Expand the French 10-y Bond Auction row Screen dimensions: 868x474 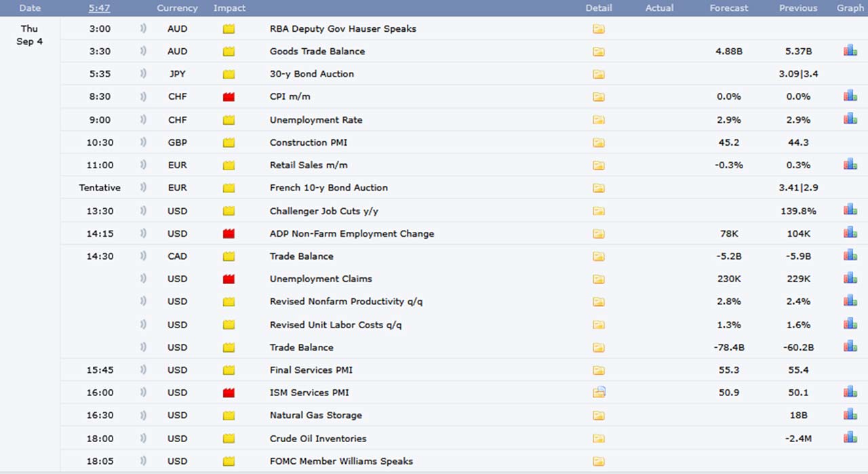point(328,187)
